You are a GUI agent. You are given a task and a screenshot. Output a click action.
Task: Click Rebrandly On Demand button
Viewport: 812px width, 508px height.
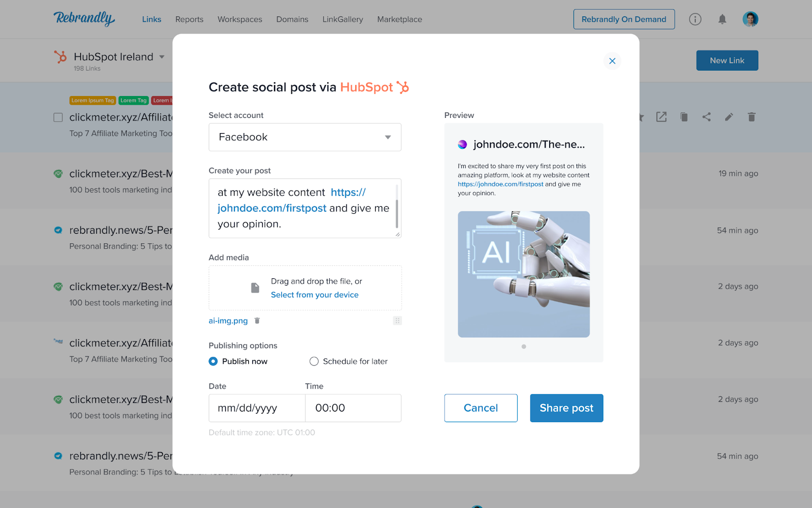(x=624, y=19)
